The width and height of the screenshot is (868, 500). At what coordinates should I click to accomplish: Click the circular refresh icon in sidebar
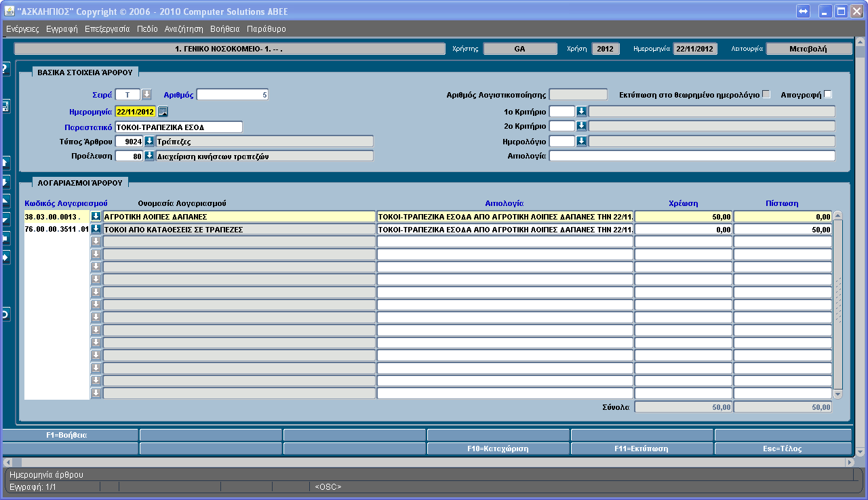(4, 314)
